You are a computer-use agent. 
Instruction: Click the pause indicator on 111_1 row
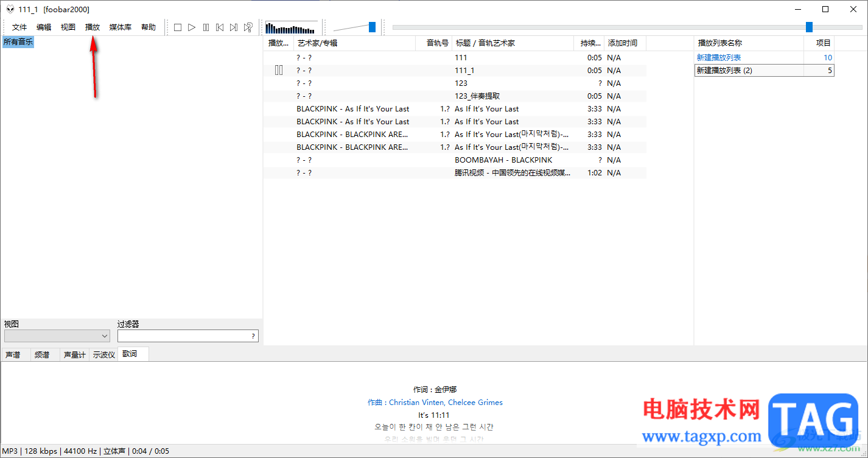point(279,70)
